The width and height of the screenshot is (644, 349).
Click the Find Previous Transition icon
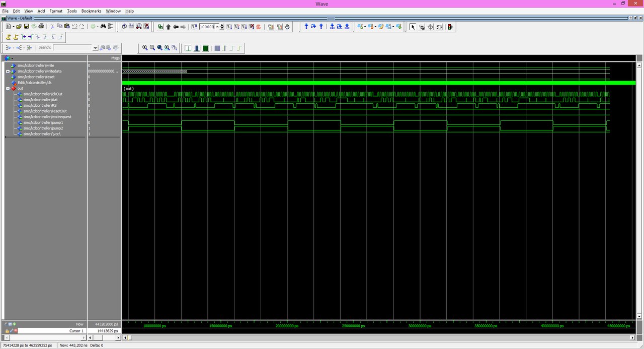tap(24, 37)
